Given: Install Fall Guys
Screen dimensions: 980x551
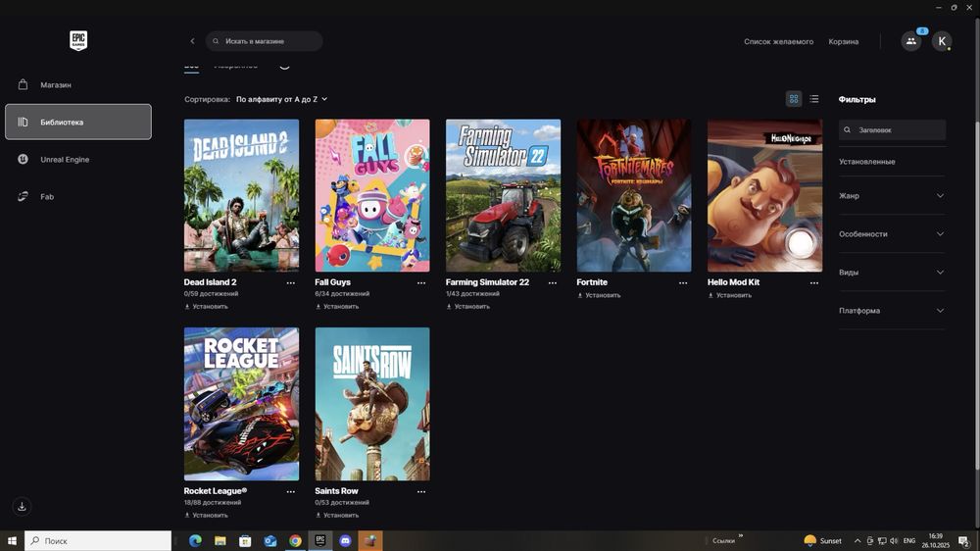Looking at the screenshot, I should point(337,307).
